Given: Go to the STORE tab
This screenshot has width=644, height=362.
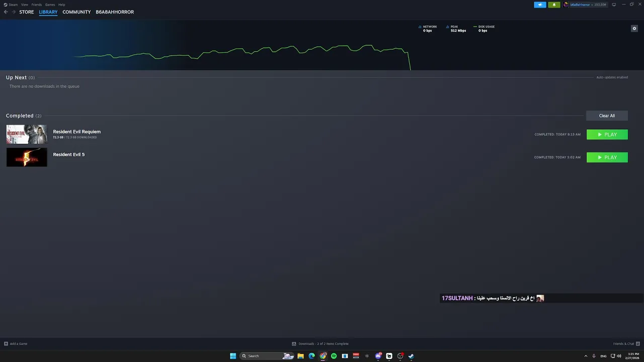Looking at the screenshot, I should pyautogui.click(x=27, y=12).
